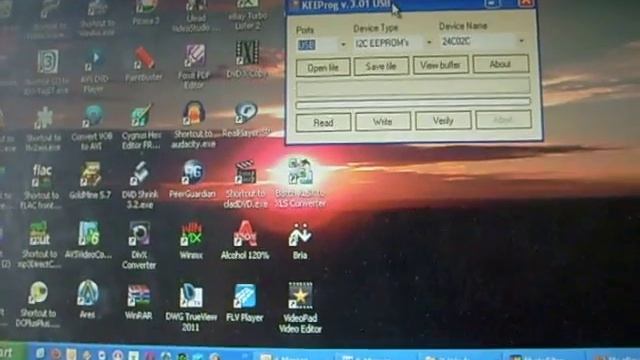Viewport: 640px width, 360px height.
Task: Open Shortcut to mp3DirectCut icon
Action: point(39,244)
